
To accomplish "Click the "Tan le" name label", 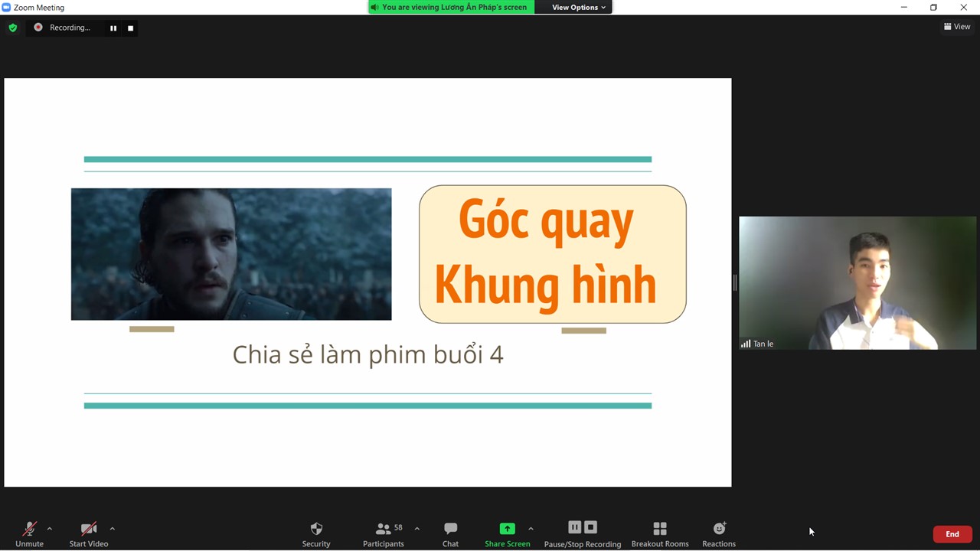I will 763,344.
